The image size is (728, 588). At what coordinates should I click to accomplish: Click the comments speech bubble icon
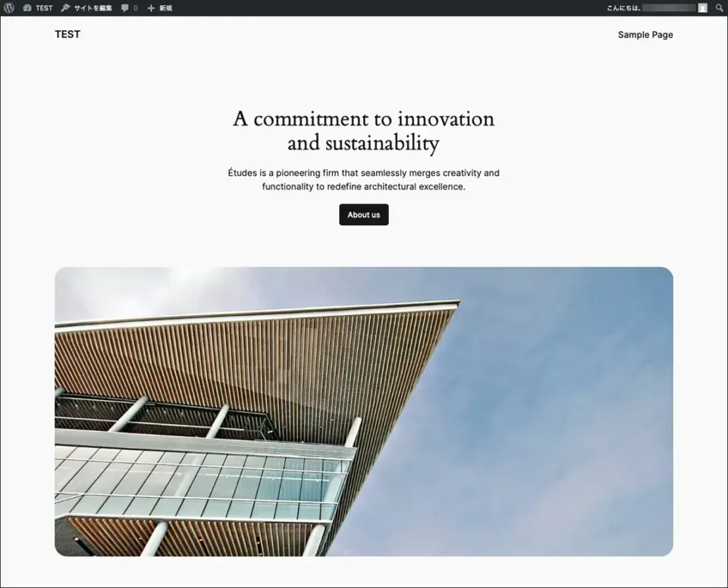[x=124, y=8]
